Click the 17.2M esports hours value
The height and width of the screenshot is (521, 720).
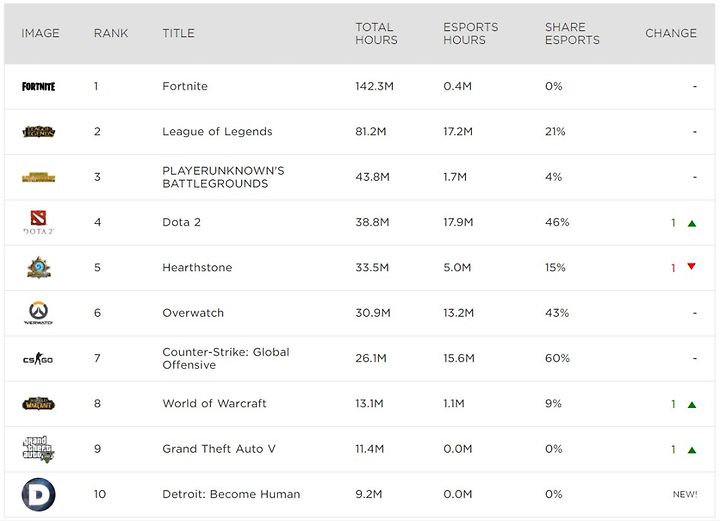(x=458, y=132)
